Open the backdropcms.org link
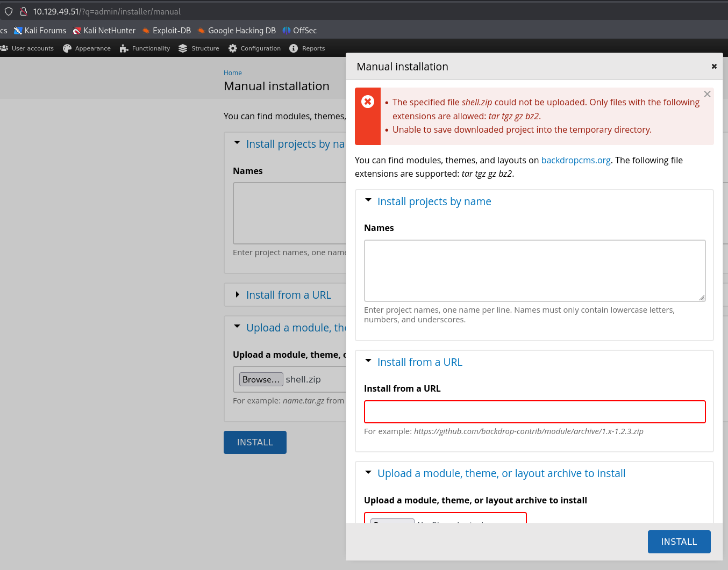 click(575, 160)
